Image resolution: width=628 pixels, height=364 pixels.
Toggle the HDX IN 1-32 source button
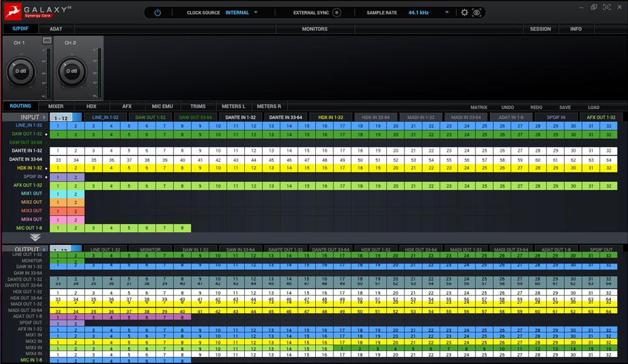[x=330, y=117]
